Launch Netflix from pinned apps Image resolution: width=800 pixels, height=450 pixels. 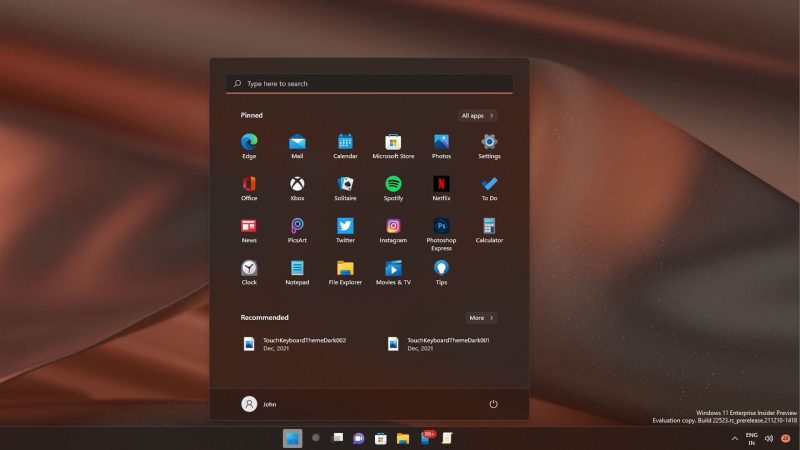coord(441,184)
